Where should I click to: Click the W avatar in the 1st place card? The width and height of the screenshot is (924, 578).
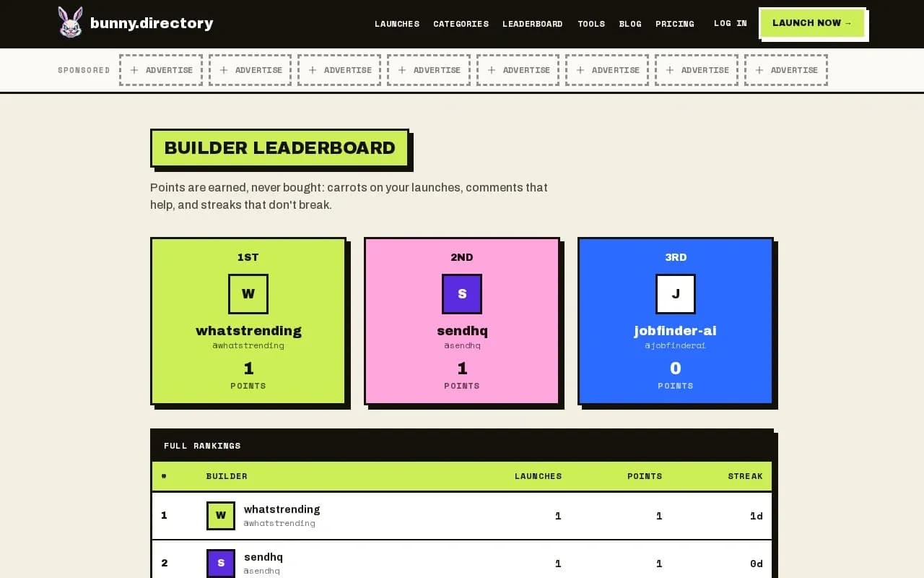pyautogui.click(x=248, y=294)
